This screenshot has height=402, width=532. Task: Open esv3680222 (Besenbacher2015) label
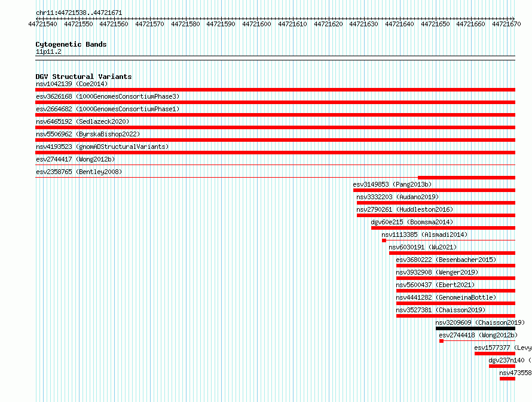pos(446,260)
